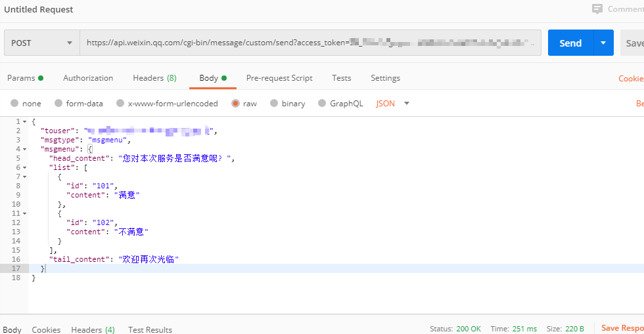644x334 pixels.
Task: Select the none body radio button
Action: 14,103
